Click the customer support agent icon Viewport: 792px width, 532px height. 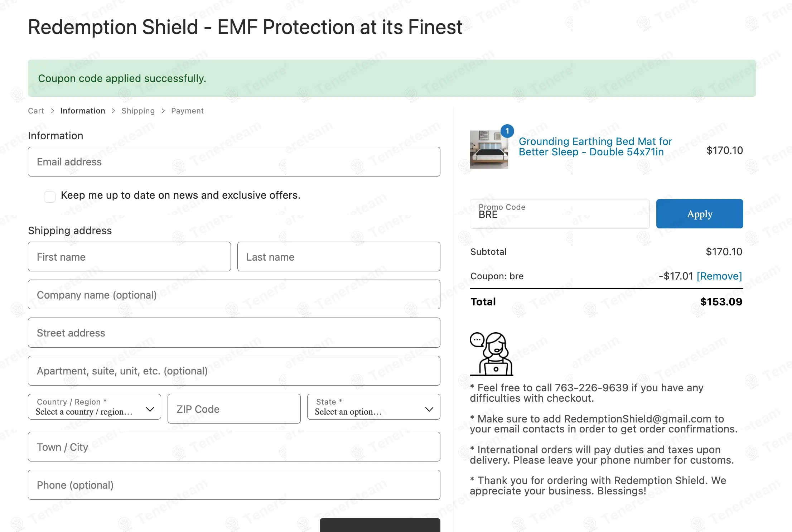[x=491, y=354]
